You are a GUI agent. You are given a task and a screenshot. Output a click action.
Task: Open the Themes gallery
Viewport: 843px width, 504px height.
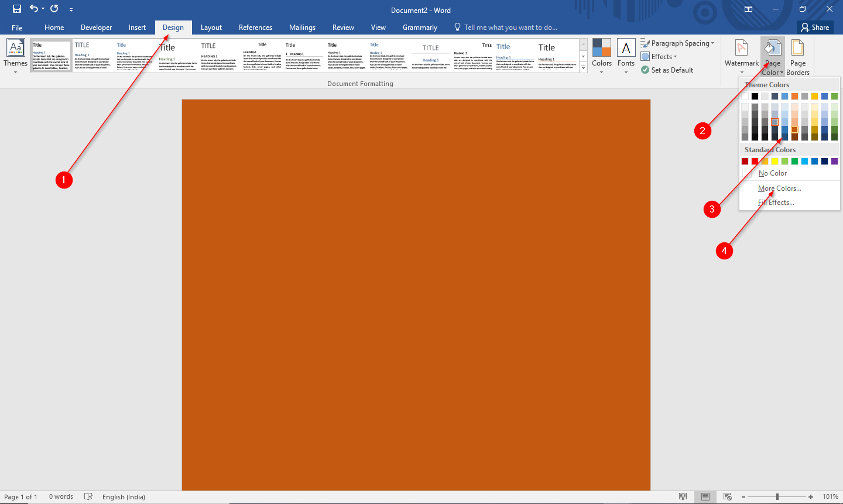15,56
